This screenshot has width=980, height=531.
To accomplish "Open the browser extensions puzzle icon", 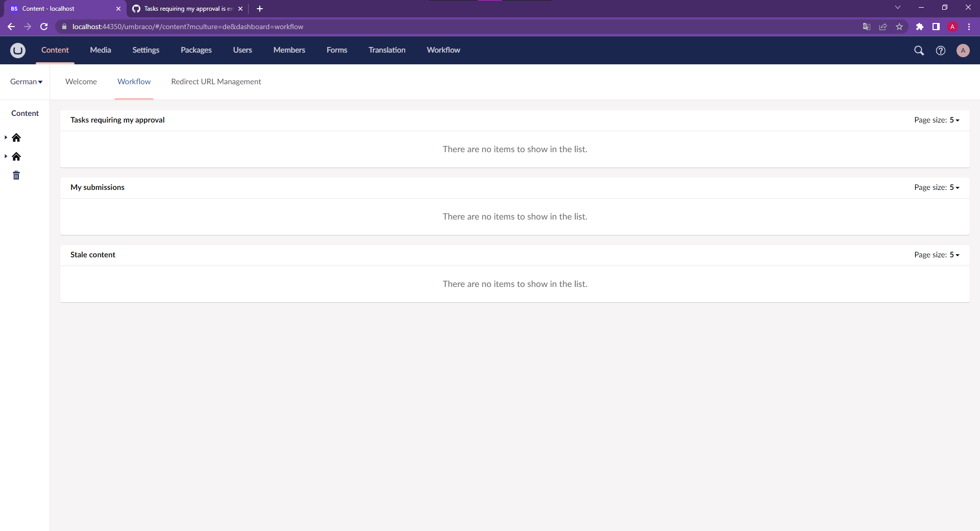I will pyautogui.click(x=920, y=27).
